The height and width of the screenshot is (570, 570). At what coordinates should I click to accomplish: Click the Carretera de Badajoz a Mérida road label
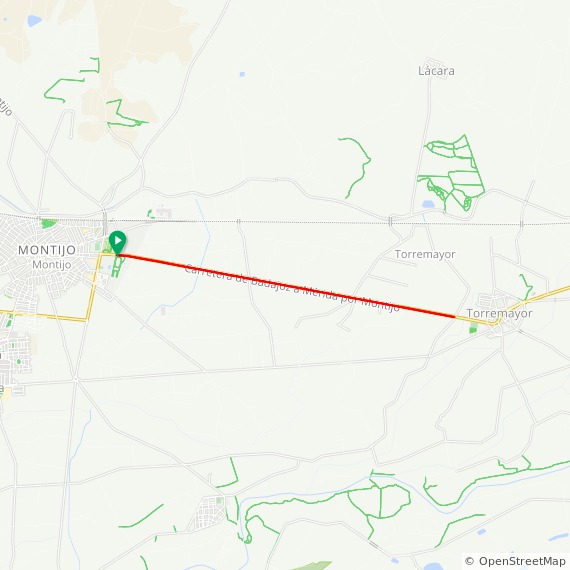(292, 288)
